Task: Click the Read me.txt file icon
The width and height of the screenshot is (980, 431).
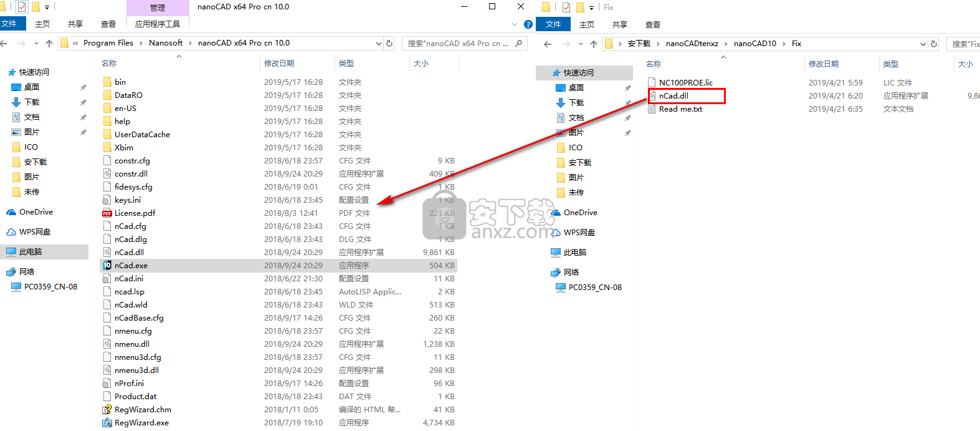Action: click(652, 109)
